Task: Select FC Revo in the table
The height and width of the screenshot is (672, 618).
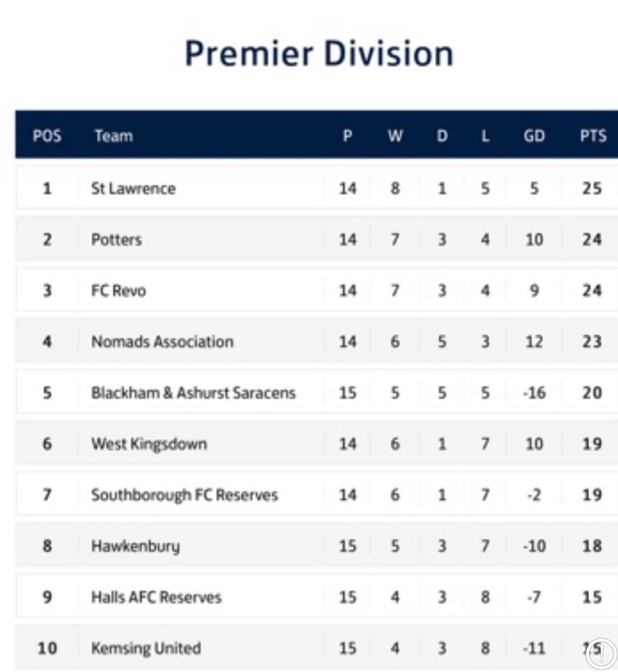Action: coord(118,290)
